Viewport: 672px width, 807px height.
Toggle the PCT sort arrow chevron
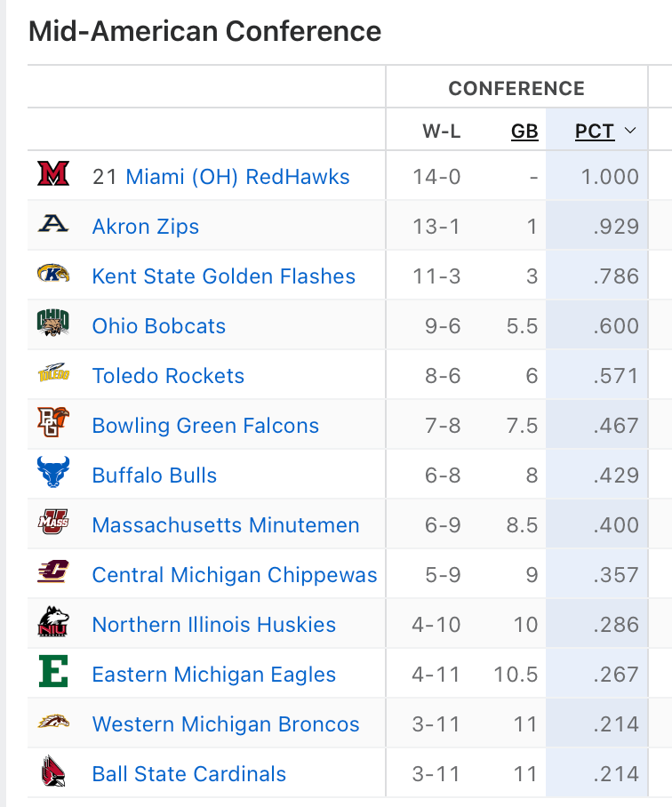(630, 132)
